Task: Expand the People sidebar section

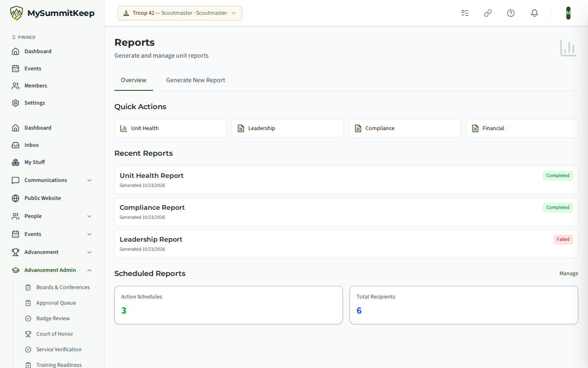Action: pos(52,216)
